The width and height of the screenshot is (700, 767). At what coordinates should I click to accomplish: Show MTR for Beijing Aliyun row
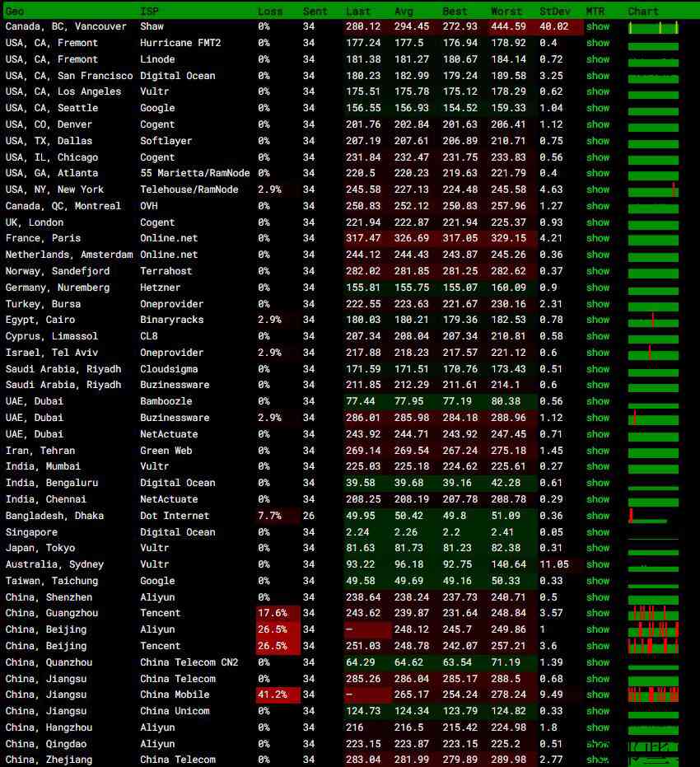point(598,629)
